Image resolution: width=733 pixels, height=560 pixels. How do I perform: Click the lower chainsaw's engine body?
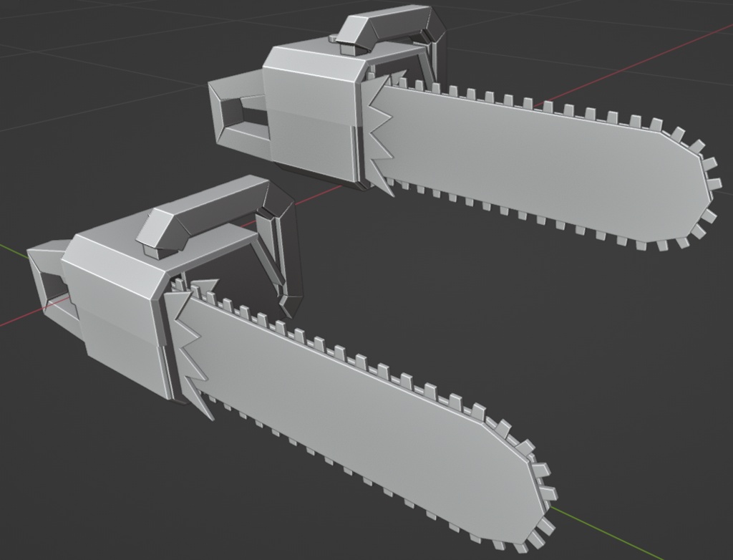click(117, 309)
